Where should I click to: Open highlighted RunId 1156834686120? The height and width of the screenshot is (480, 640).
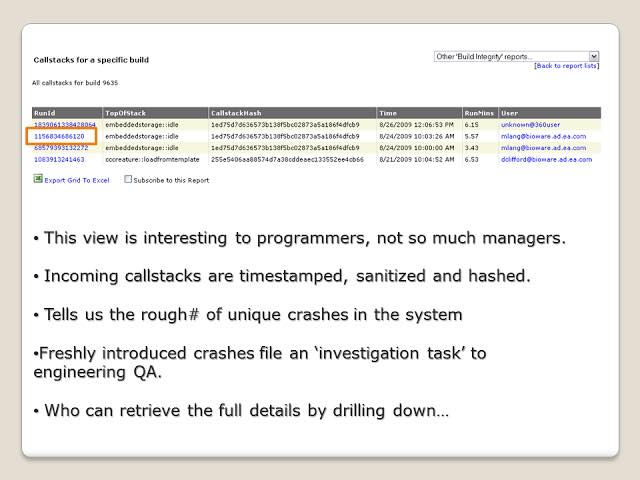point(59,135)
